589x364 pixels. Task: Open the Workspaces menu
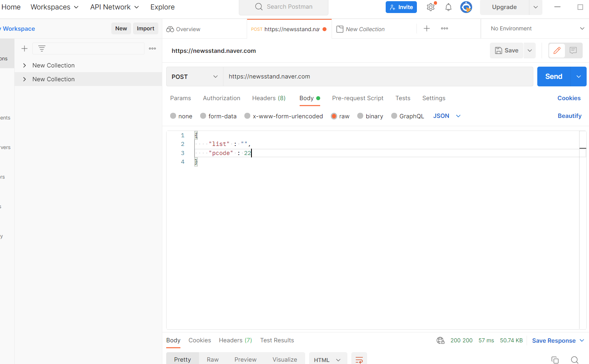[54, 7]
